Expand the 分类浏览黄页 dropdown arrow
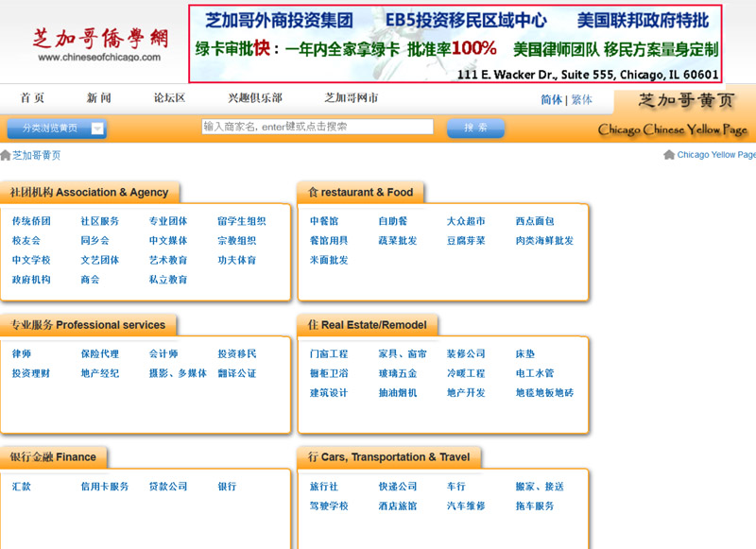 (x=97, y=129)
